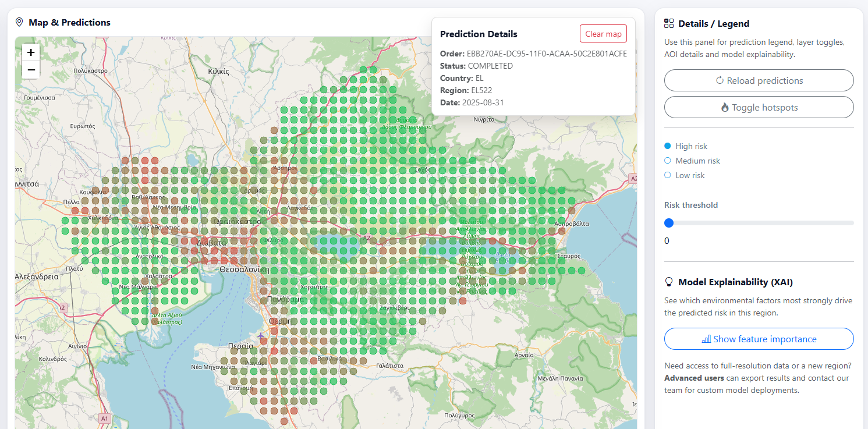Click the Θεσσαλονίκη city label on the map
The height and width of the screenshot is (429, 868).
tap(243, 270)
